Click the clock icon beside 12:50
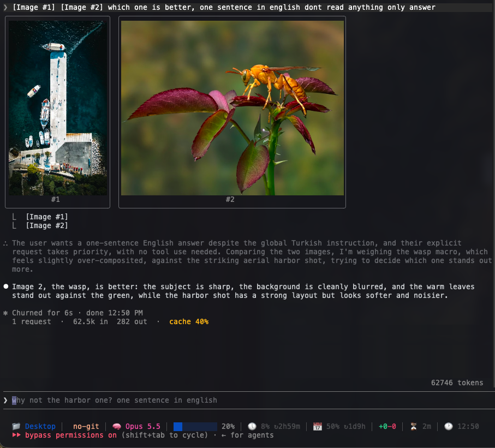Image resolution: width=495 pixels, height=448 pixels. [448, 426]
